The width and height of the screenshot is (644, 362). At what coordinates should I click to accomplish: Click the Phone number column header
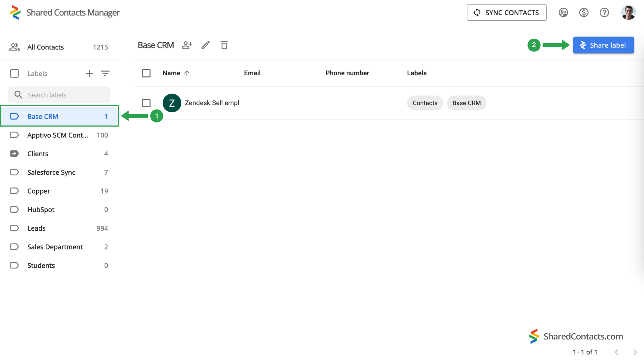point(347,73)
